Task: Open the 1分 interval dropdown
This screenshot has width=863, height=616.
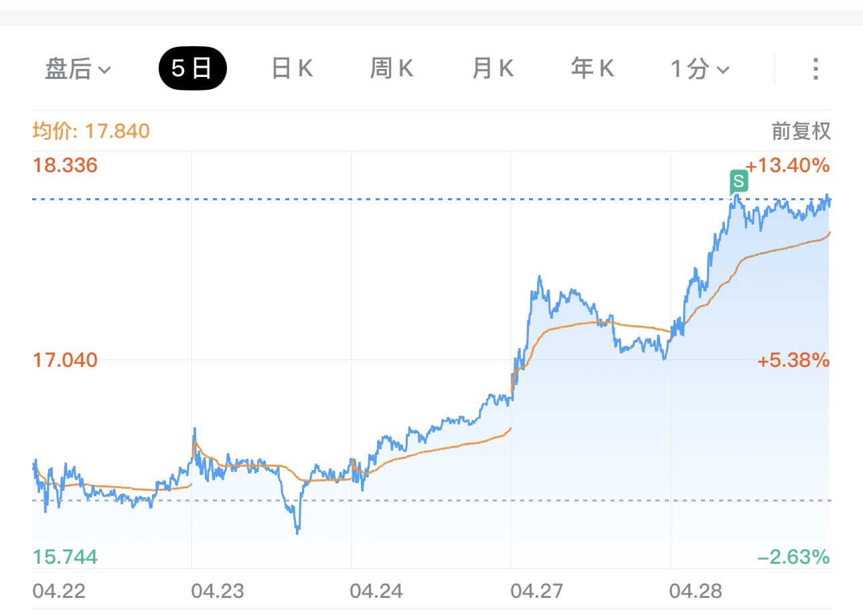Action: click(x=700, y=69)
